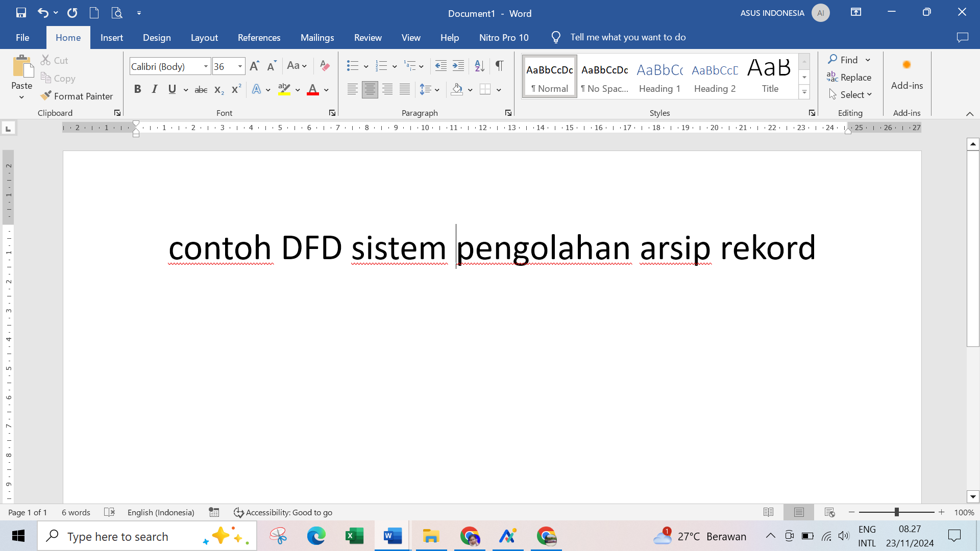Toggle Superscript formatting
This screenshot has height=551, width=980.
[x=236, y=89]
